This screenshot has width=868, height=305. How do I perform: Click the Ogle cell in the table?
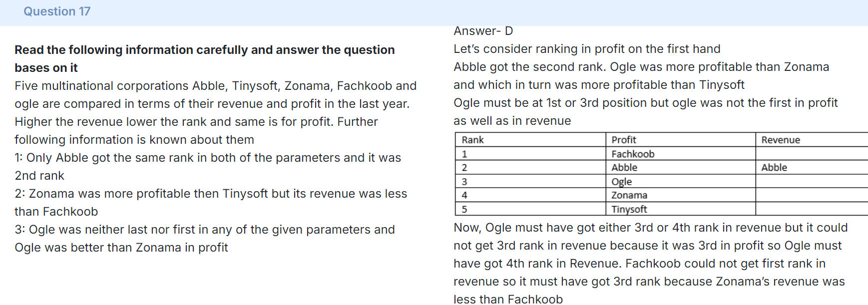coord(681,182)
